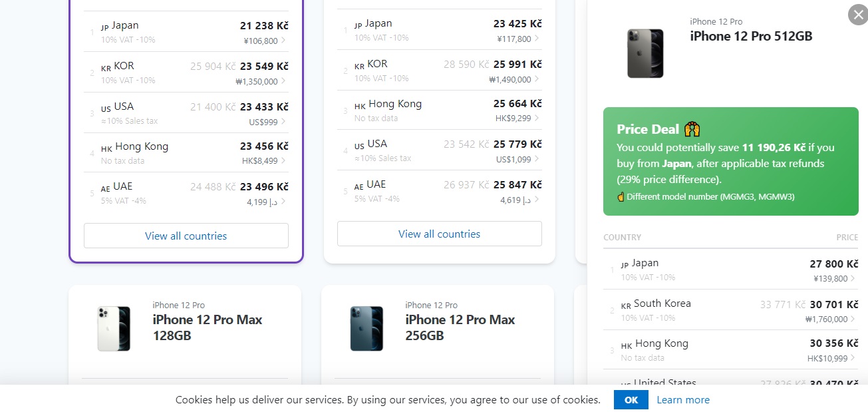Select Japan 27 800 Kč row in panel
The image size is (868, 412).
pyautogui.click(x=730, y=270)
